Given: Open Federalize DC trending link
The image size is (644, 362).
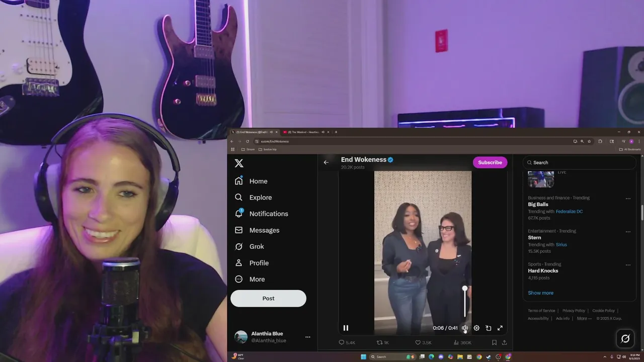Looking at the screenshot, I should pos(569,212).
